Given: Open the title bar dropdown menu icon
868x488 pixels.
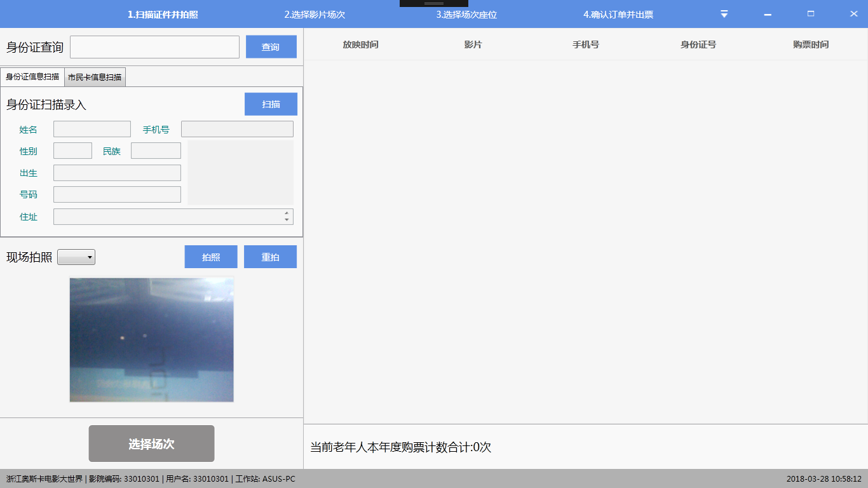Looking at the screenshot, I should pos(724,14).
